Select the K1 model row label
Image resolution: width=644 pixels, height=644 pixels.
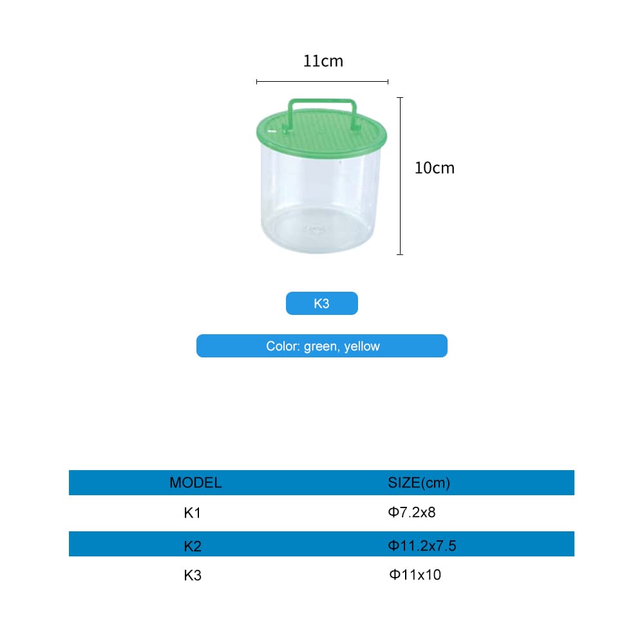tap(193, 514)
